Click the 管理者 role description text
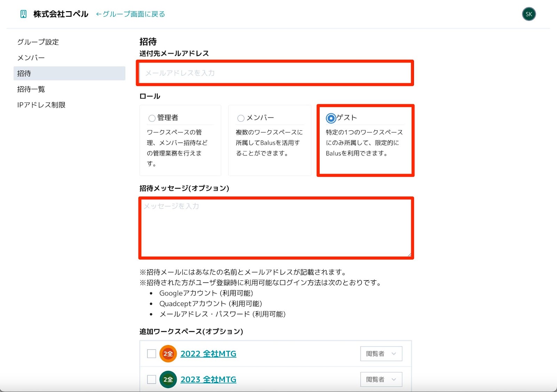 coord(177,148)
